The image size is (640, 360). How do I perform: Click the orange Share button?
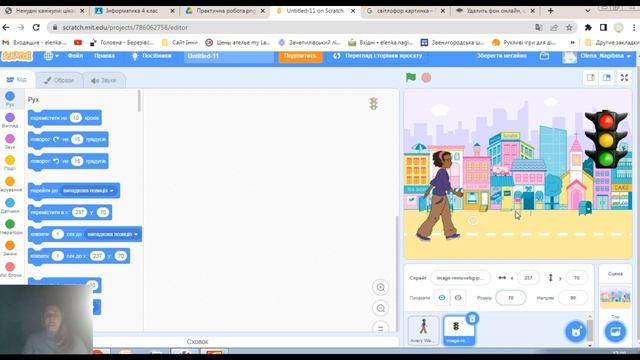coord(300,56)
